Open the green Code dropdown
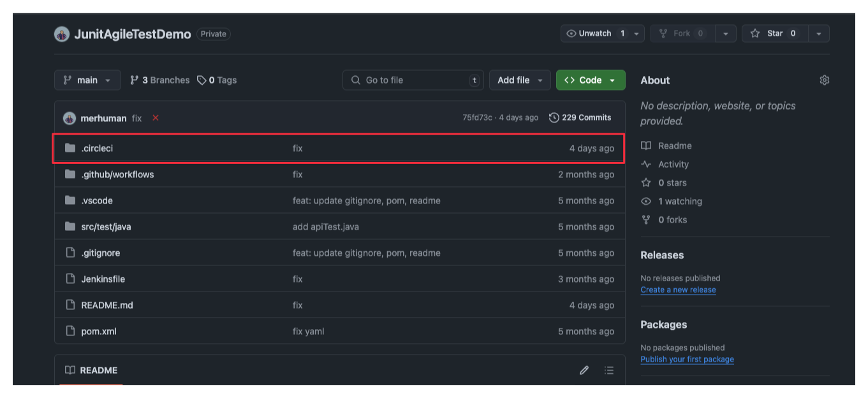The width and height of the screenshot is (868, 398). tap(591, 80)
